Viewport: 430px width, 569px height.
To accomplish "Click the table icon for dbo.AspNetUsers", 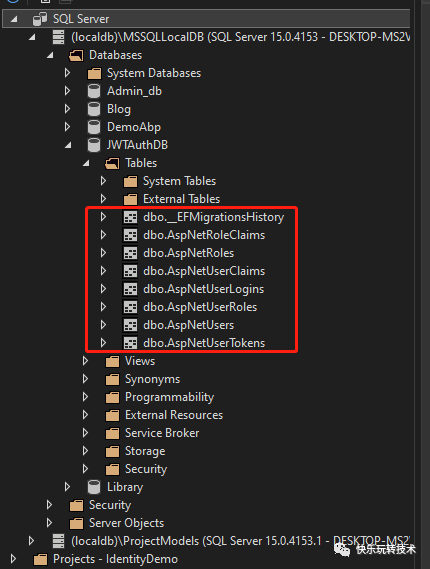I will (x=130, y=325).
